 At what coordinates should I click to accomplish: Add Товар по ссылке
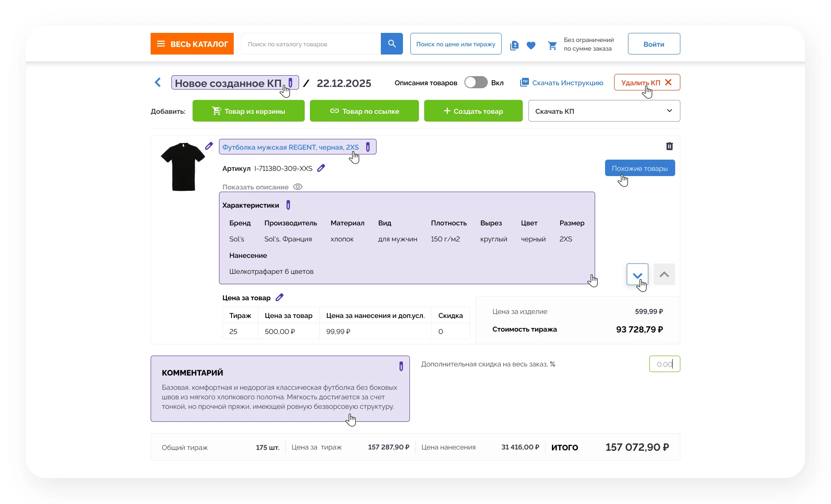pyautogui.click(x=364, y=111)
